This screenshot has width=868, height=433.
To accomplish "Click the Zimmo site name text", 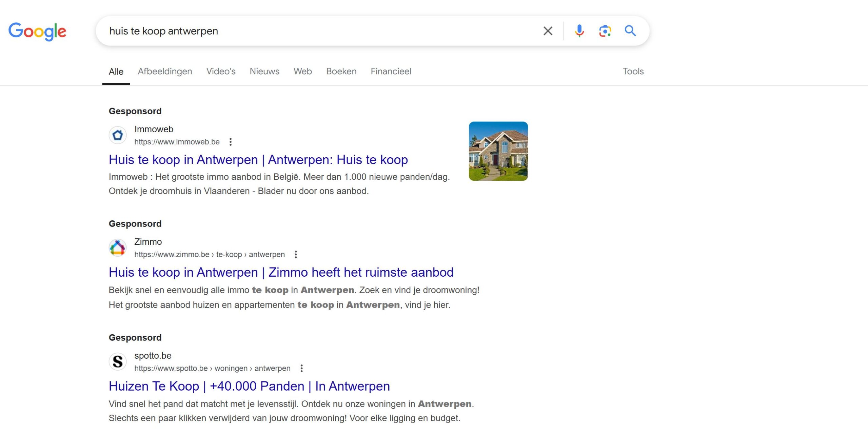I will click(x=148, y=242).
